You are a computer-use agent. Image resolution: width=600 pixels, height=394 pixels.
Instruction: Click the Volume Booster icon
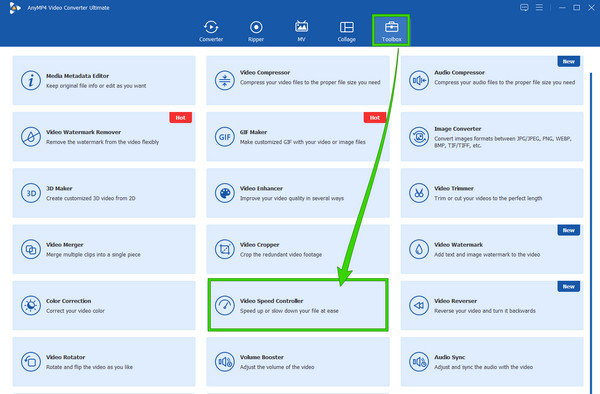coord(225,361)
